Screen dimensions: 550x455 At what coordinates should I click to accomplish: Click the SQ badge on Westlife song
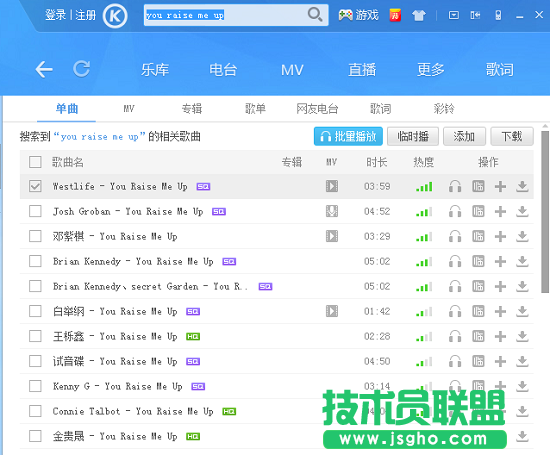[x=203, y=187]
